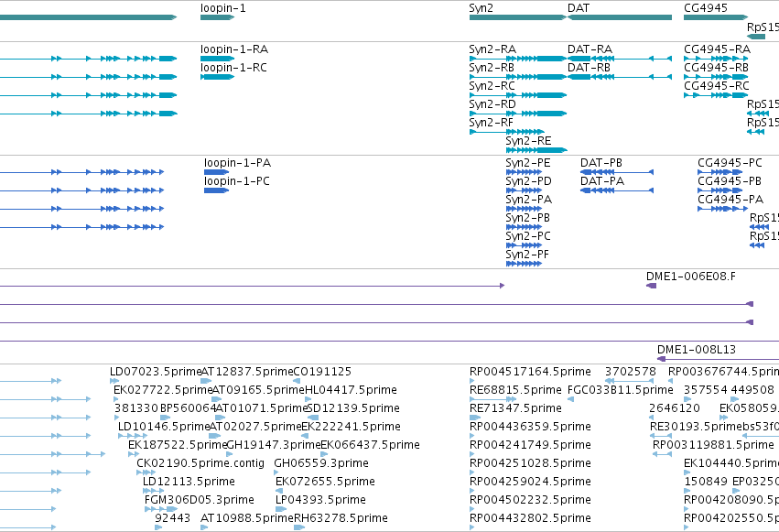Click the Syn2-RA transcript glyph
The image size is (779, 532).
(518, 59)
